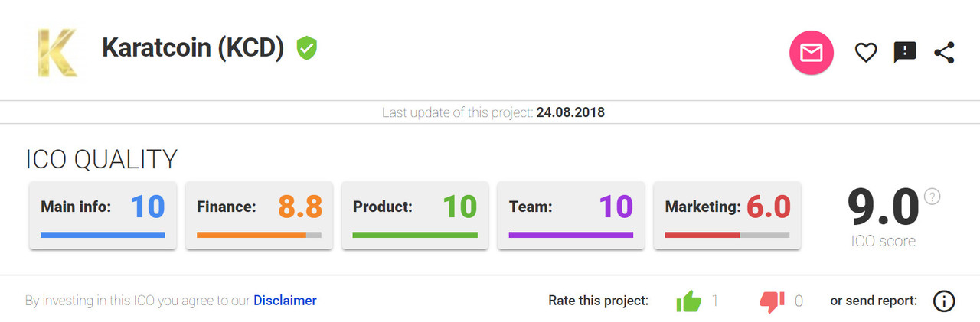This screenshot has width=980, height=322.
Task: Give the project a red thumbs down
Action: click(772, 301)
